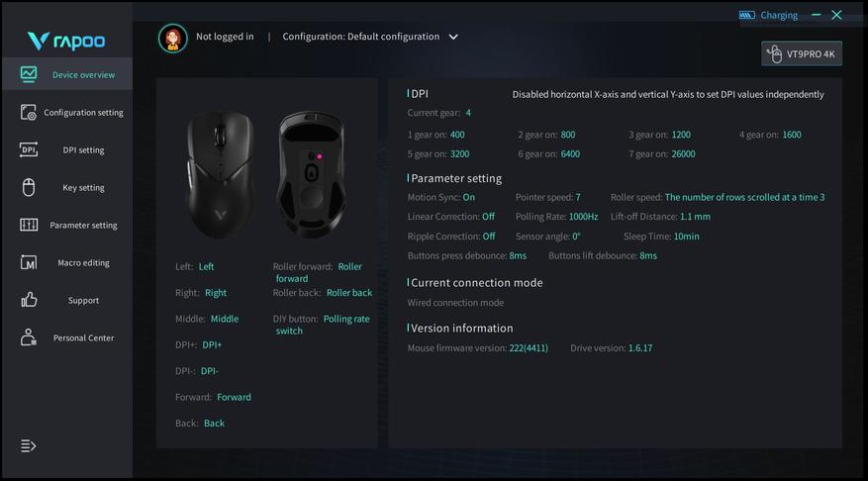The width and height of the screenshot is (868, 481).
Task: Click the Device overview monitor icon
Action: click(29, 74)
